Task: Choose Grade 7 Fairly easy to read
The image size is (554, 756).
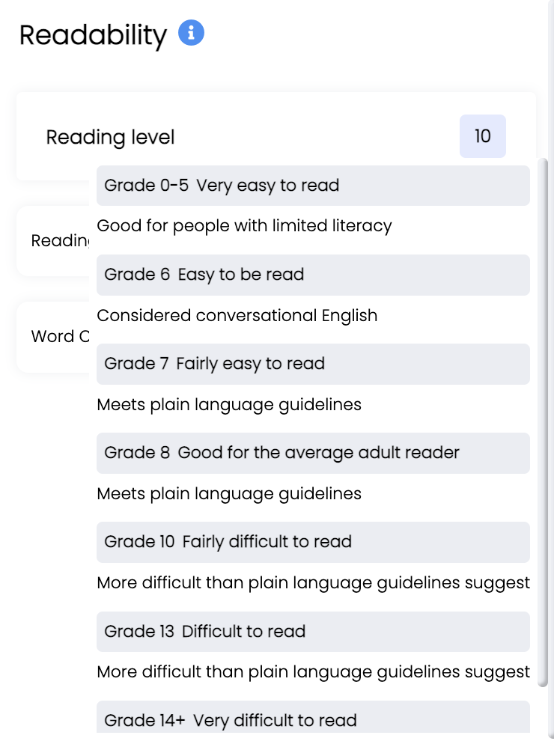Action: coord(313,364)
